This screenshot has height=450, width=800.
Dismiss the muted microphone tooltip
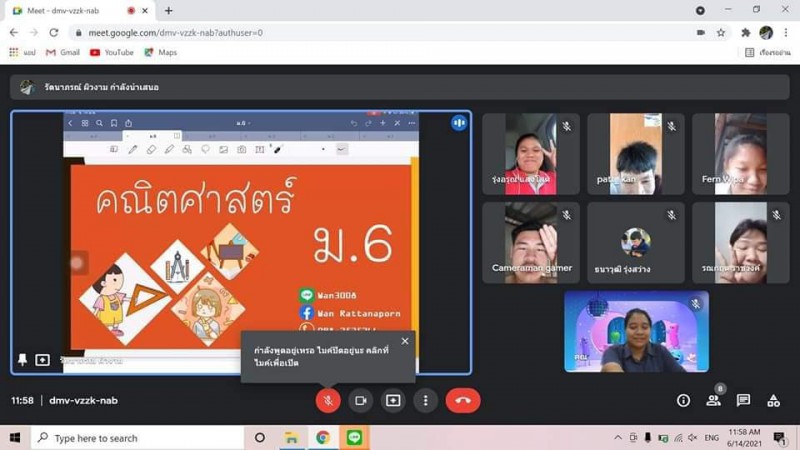pos(405,341)
